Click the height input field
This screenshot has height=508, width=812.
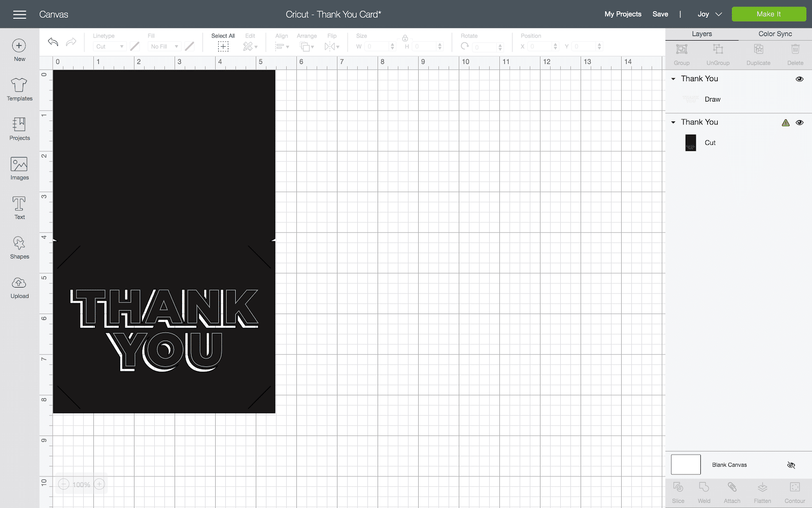click(x=424, y=46)
